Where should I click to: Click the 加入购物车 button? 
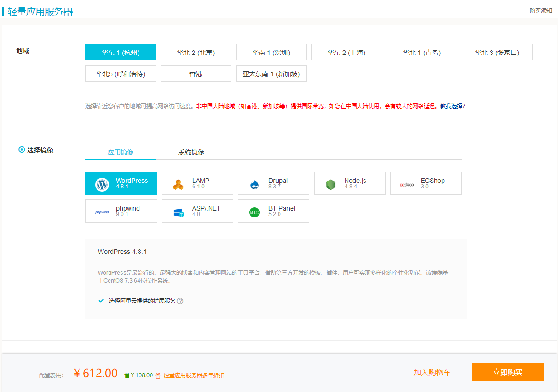click(x=432, y=372)
